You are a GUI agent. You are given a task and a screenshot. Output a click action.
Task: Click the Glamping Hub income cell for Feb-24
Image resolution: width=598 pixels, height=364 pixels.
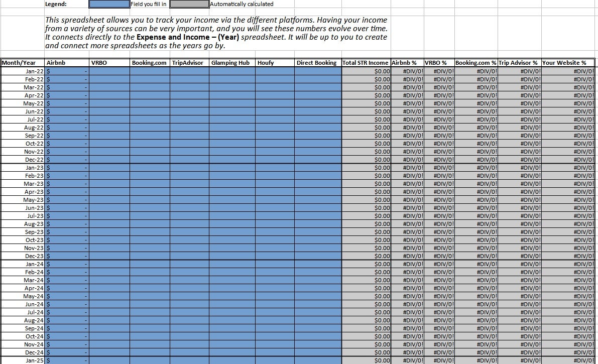[232, 272]
